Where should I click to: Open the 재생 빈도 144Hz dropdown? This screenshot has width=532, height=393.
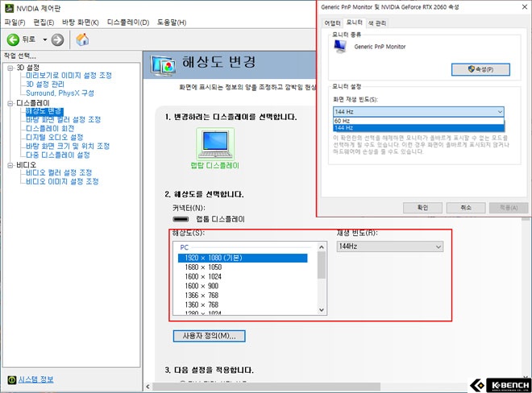(x=390, y=246)
